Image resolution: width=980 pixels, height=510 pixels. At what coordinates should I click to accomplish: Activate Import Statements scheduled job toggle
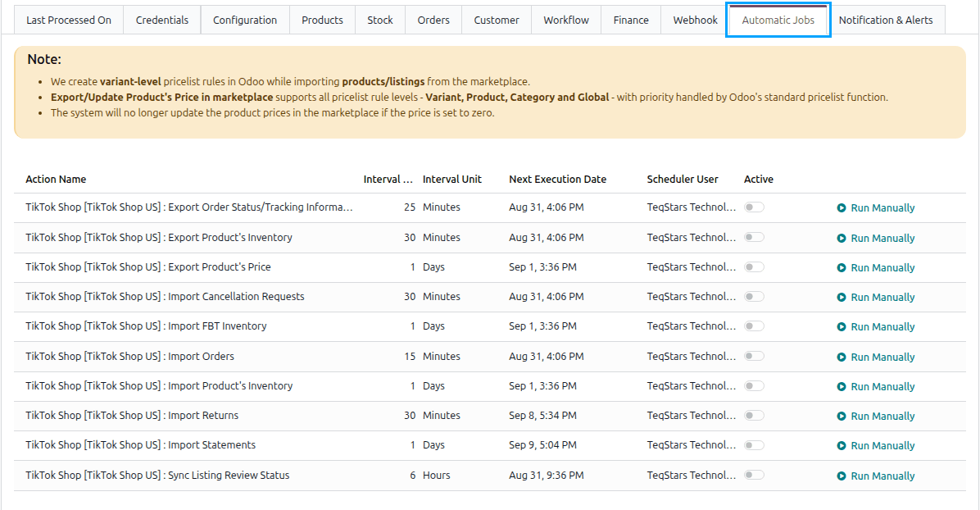(755, 445)
